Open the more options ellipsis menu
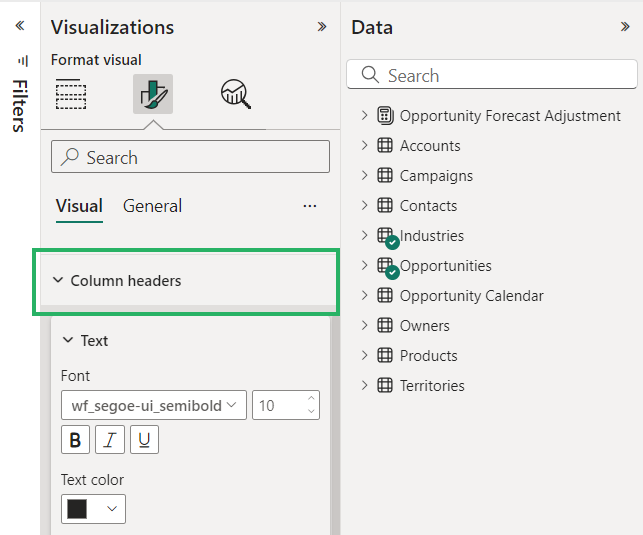The image size is (643, 535). [x=310, y=206]
